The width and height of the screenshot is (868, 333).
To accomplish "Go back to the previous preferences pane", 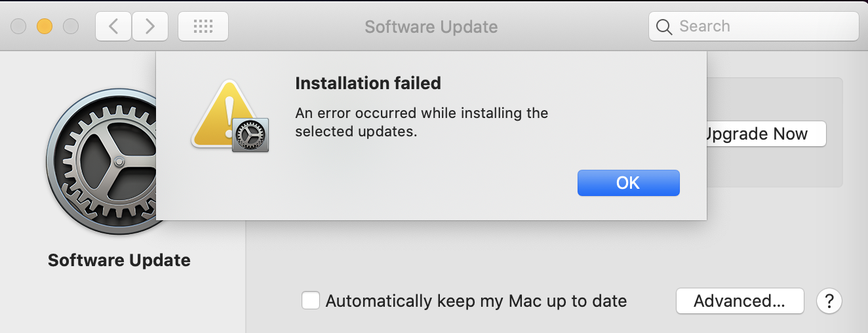I will point(113,26).
